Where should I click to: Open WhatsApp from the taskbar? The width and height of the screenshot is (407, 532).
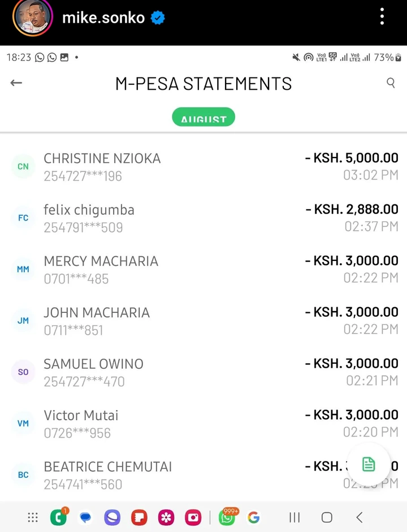click(x=228, y=517)
